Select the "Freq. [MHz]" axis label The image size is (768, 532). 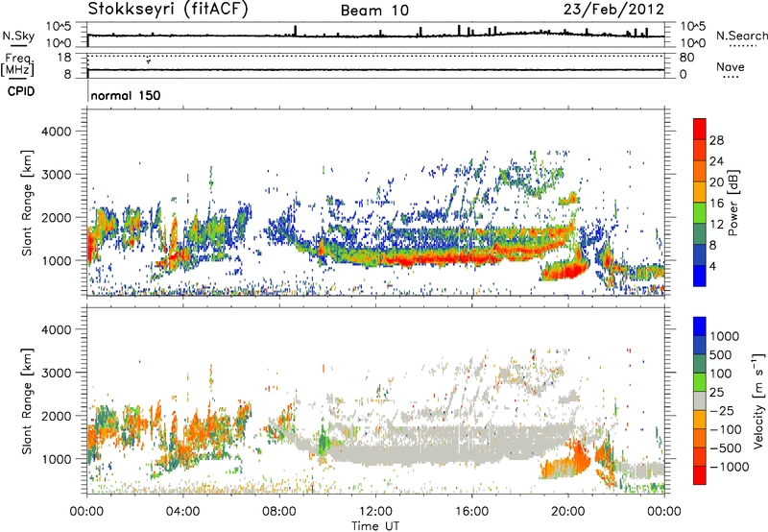click(17, 64)
